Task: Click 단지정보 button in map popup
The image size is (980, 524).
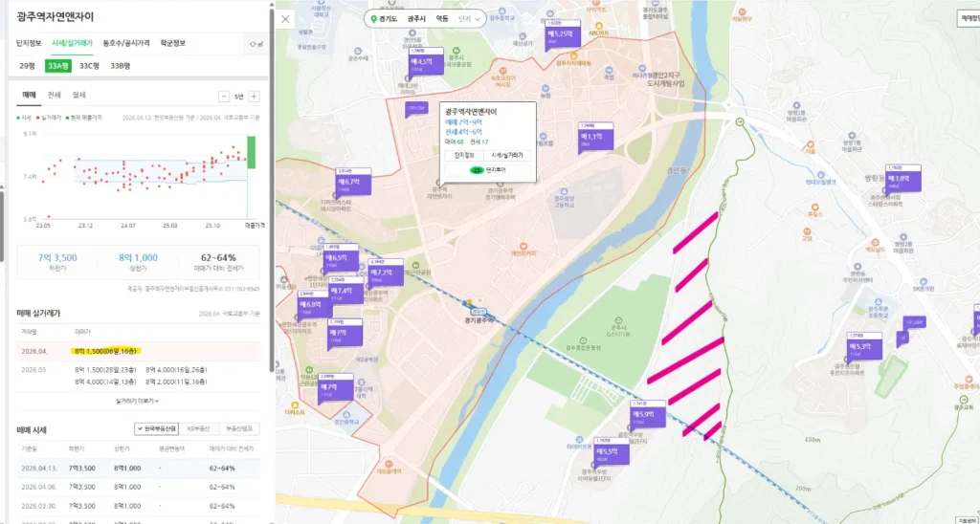Action: [464, 154]
